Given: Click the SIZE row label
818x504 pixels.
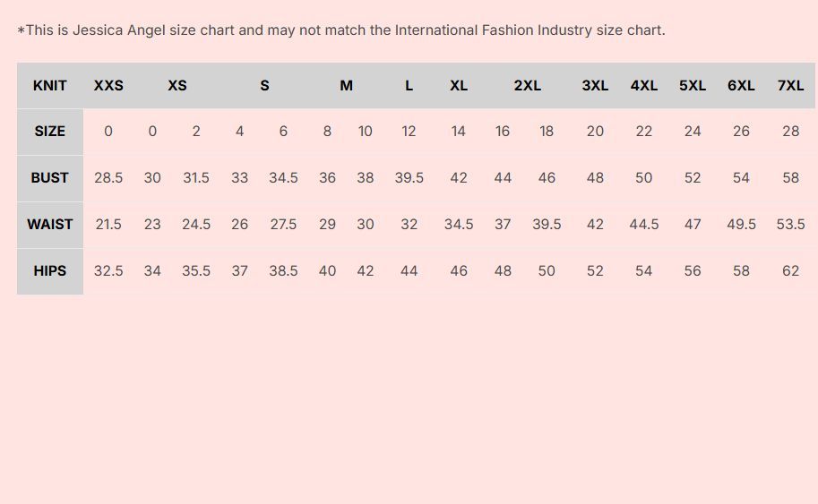Looking at the screenshot, I should (x=49, y=132).
